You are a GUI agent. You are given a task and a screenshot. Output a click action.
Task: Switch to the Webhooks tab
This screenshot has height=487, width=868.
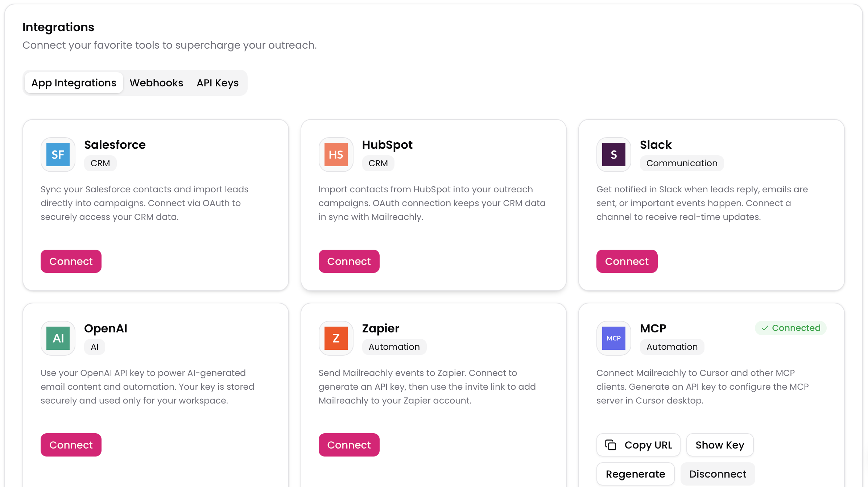tap(156, 82)
